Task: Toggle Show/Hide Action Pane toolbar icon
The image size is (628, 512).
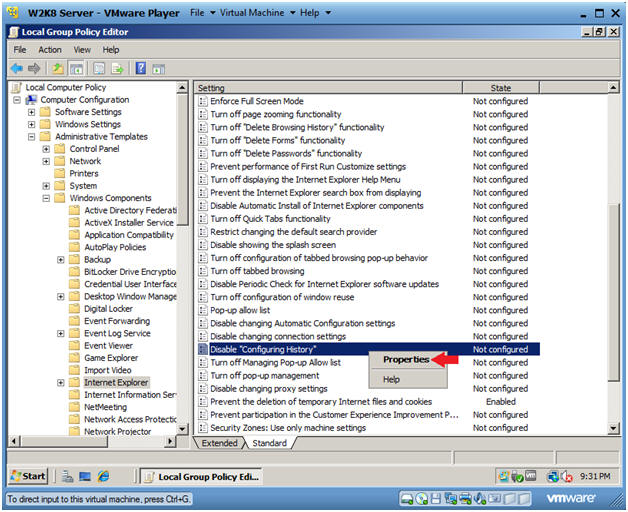Action: coord(159,69)
